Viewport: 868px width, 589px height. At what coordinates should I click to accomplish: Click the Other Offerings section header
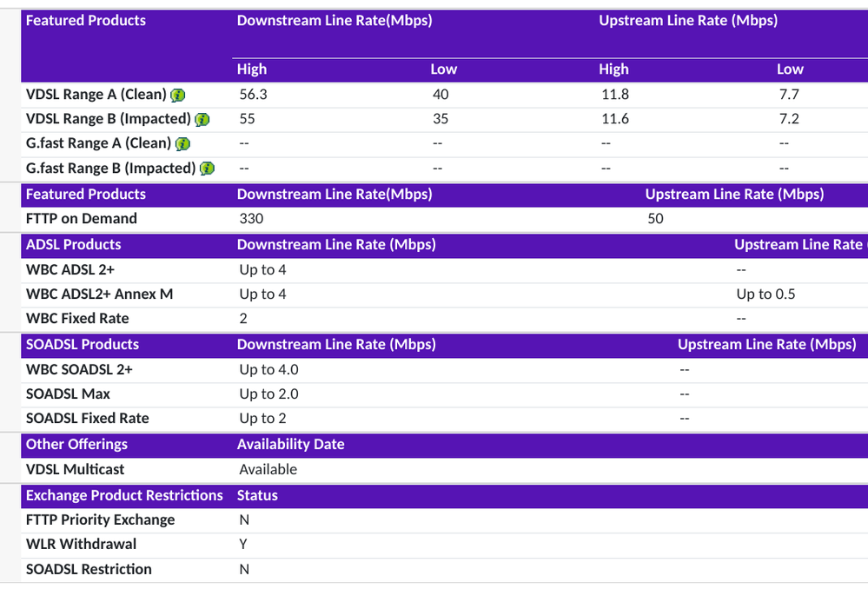76,444
